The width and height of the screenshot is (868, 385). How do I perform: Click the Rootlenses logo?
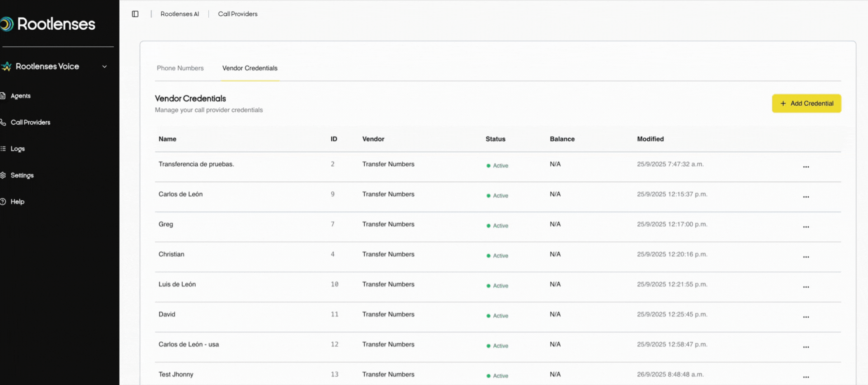tap(48, 24)
